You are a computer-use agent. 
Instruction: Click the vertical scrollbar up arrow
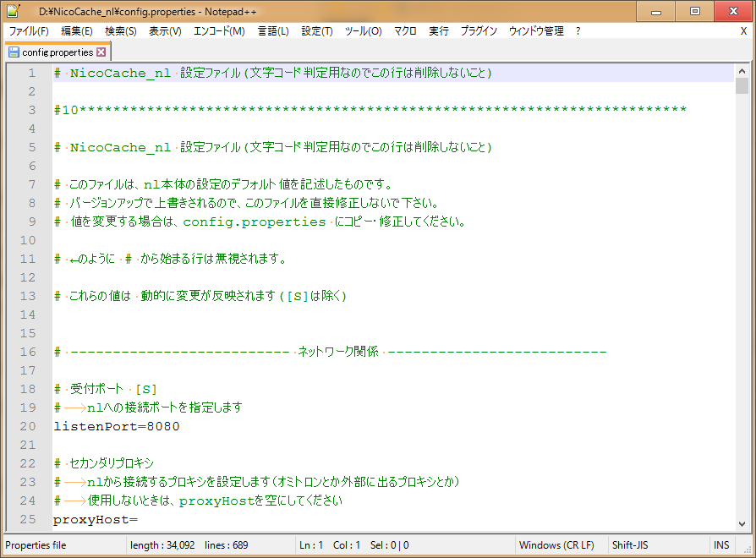pos(742,71)
